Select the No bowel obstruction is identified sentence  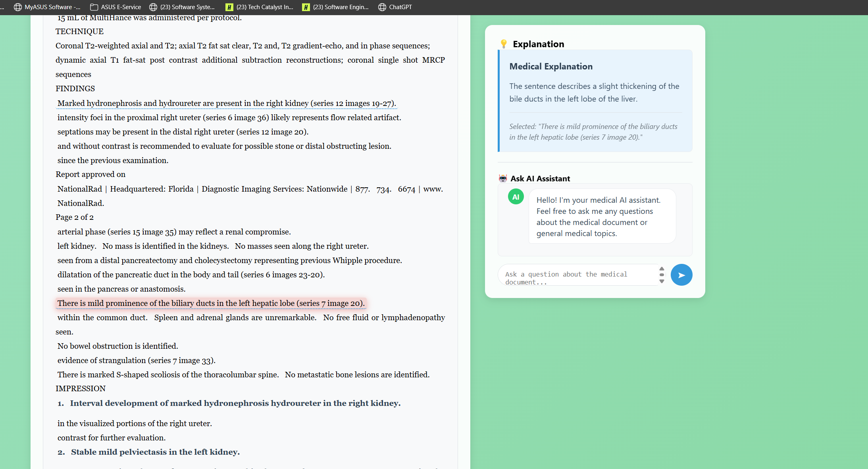pos(117,346)
